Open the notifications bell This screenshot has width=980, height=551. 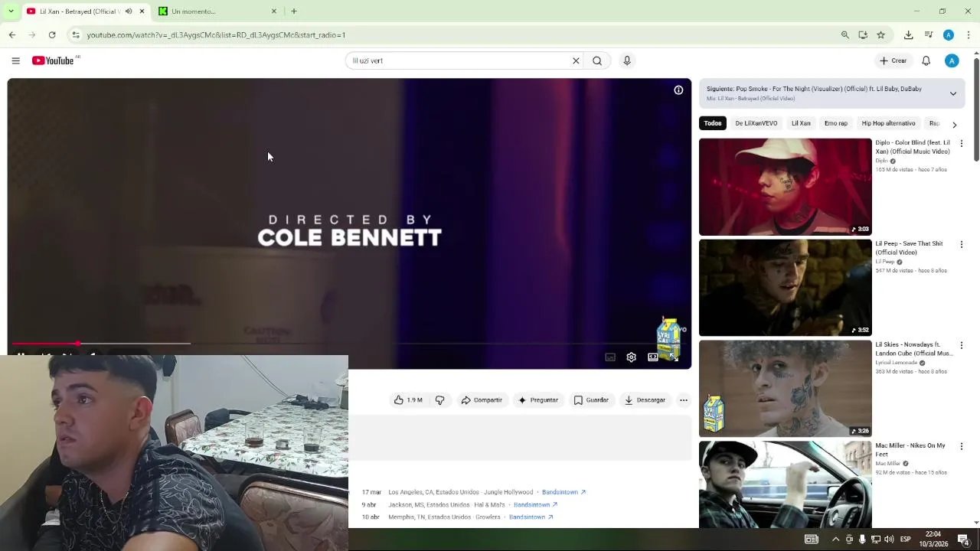point(926,60)
